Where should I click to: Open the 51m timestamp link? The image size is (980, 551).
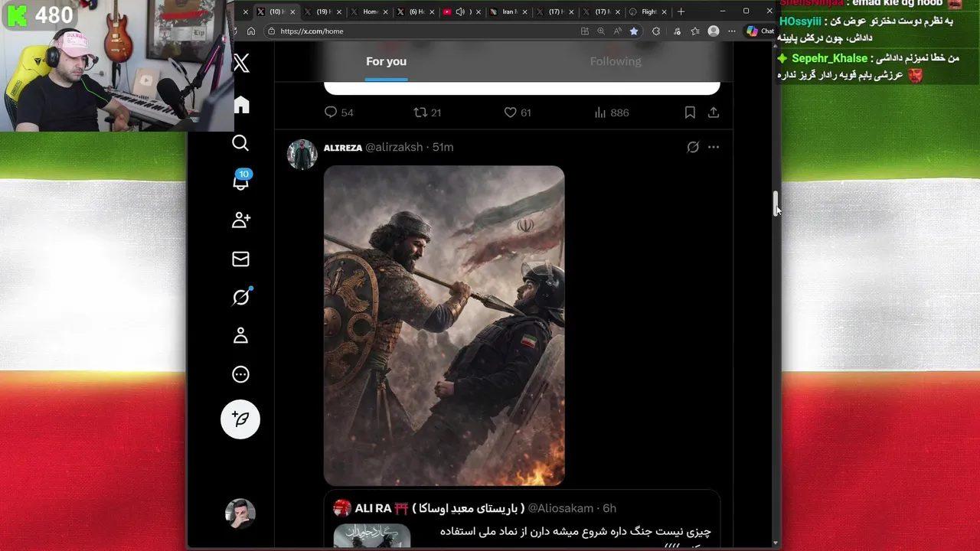point(443,147)
